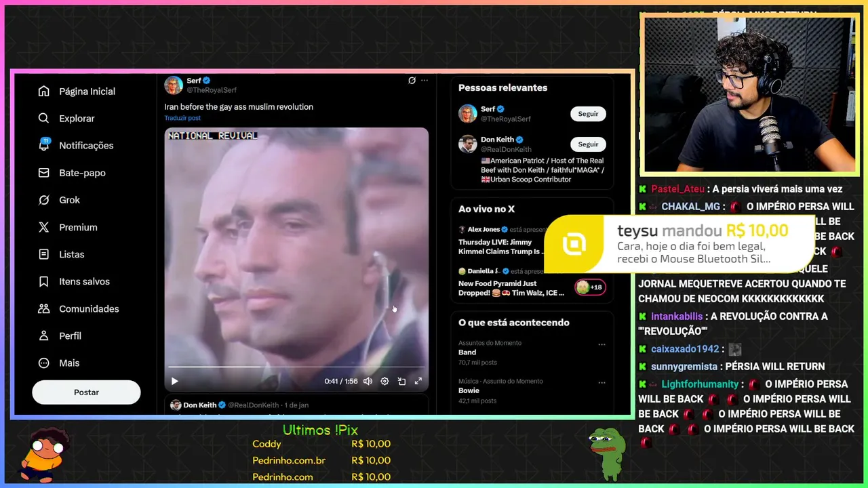Click the post text about Iran
The width and height of the screenshot is (868, 488).
(x=239, y=106)
